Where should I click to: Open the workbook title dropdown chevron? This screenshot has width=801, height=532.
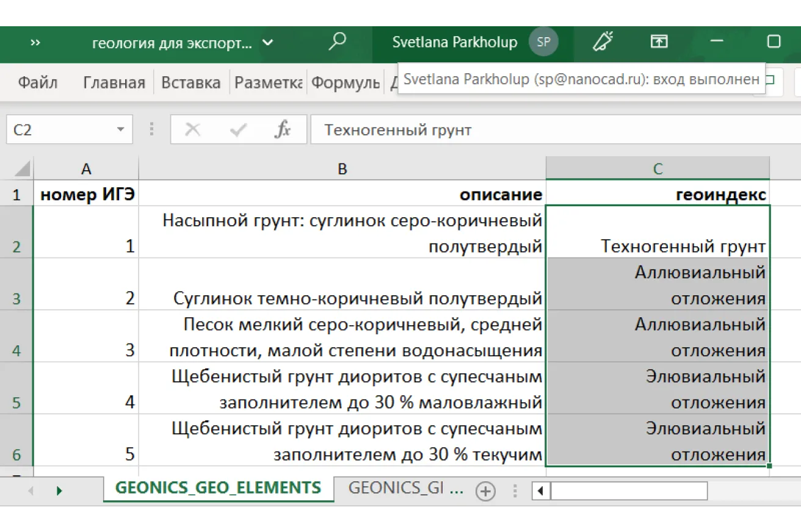[267, 43]
